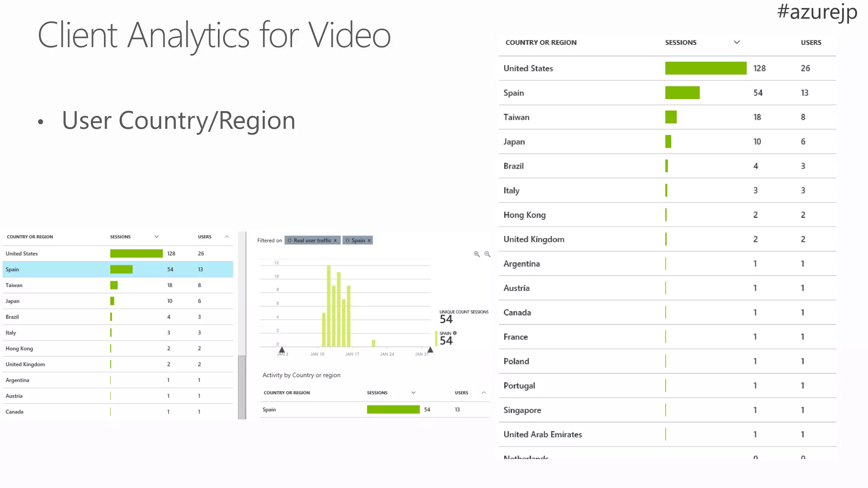
Task: Click info icon on Spain filter tag
Action: point(347,241)
